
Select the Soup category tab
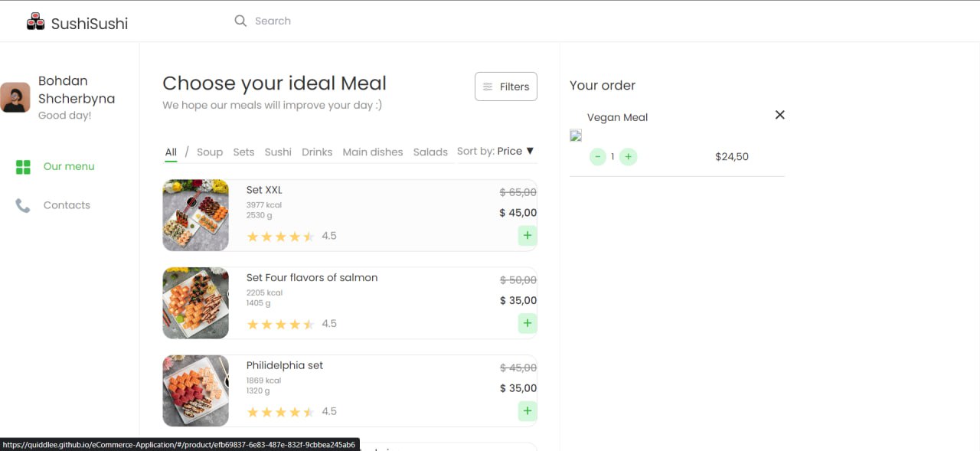point(210,152)
